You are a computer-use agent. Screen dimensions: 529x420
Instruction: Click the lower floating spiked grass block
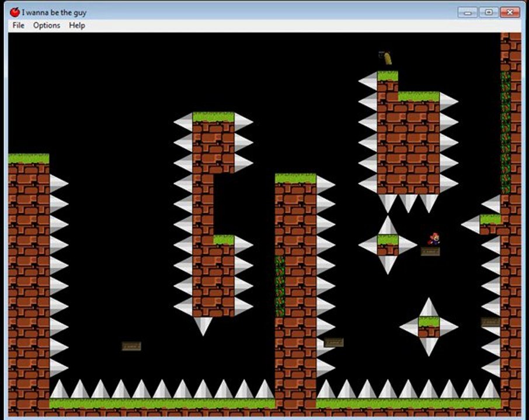tap(429, 327)
